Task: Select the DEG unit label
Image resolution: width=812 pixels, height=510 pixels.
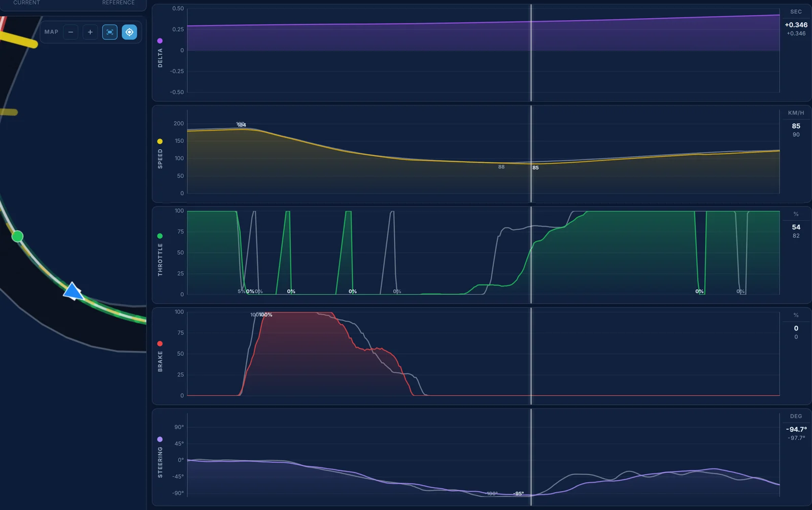Action: tap(796, 416)
